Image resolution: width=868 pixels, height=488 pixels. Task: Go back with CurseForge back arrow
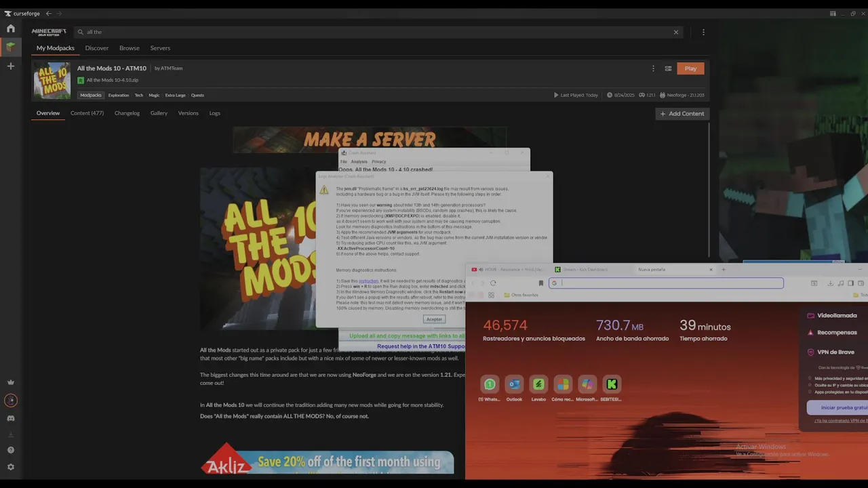[48, 14]
